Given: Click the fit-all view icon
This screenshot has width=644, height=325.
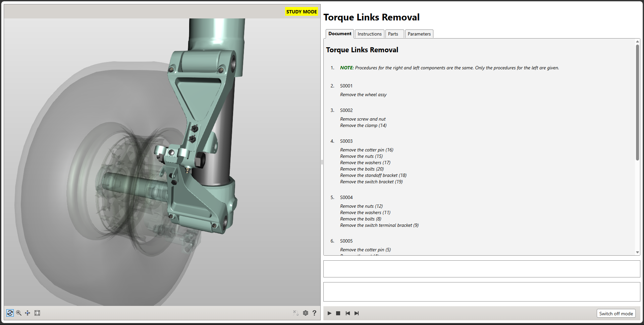Looking at the screenshot, I should click(x=37, y=313).
